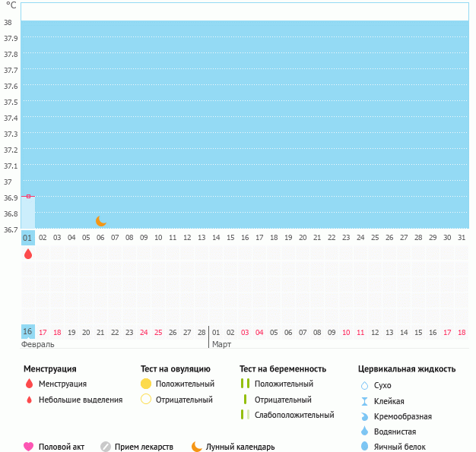Click the gray medication intake legend icon
Viewport: 476px width, 452px height.
pos(106,447)
